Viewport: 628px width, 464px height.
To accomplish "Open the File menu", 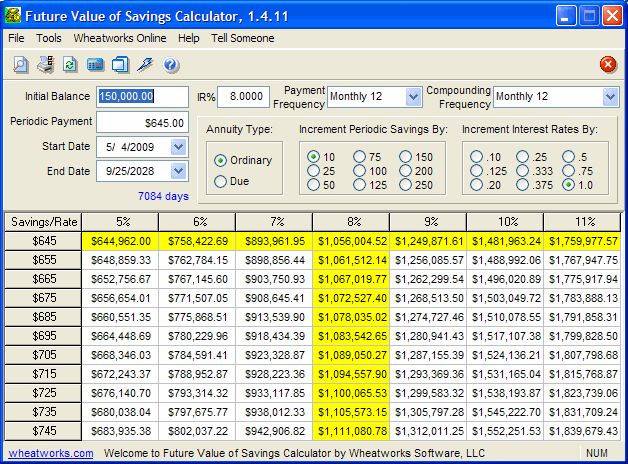I will [x=16, y=38].
